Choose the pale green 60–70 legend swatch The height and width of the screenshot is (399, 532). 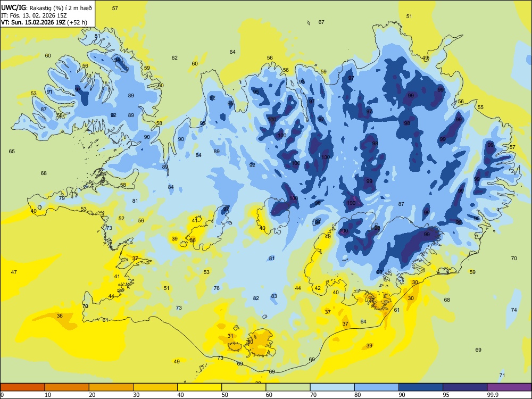288,387
